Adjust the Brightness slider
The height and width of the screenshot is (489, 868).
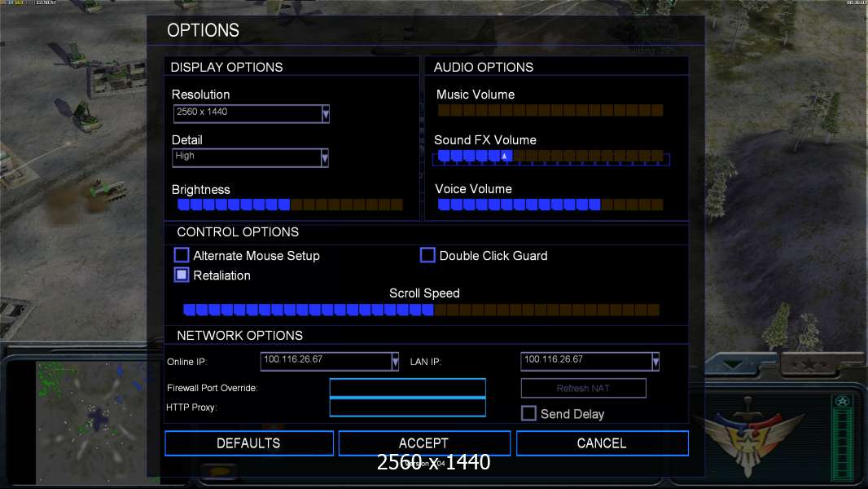click(290, 205)
